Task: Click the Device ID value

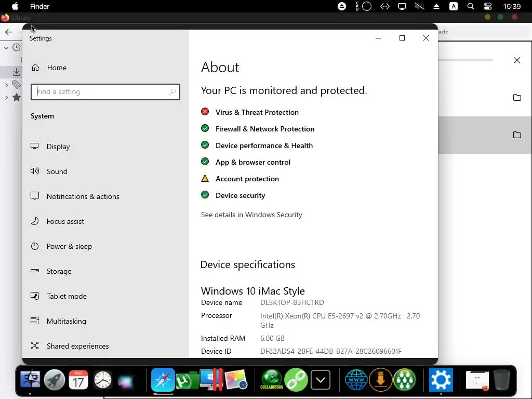Action: click(331, 351)
